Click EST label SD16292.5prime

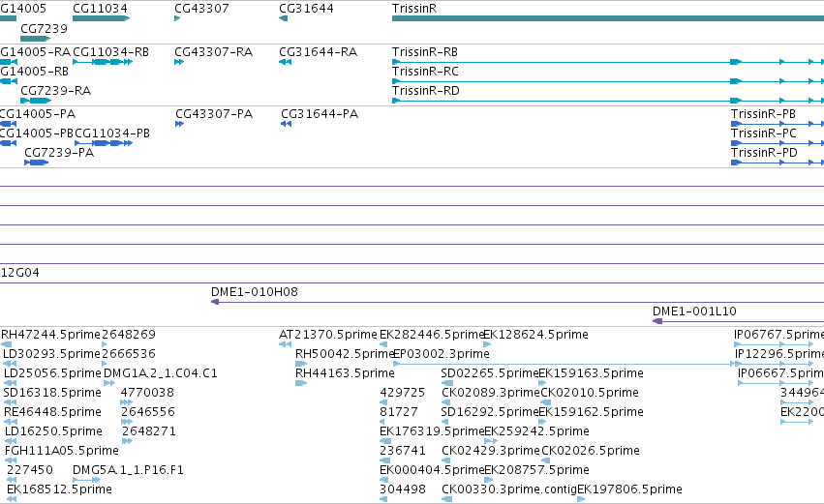490,412
